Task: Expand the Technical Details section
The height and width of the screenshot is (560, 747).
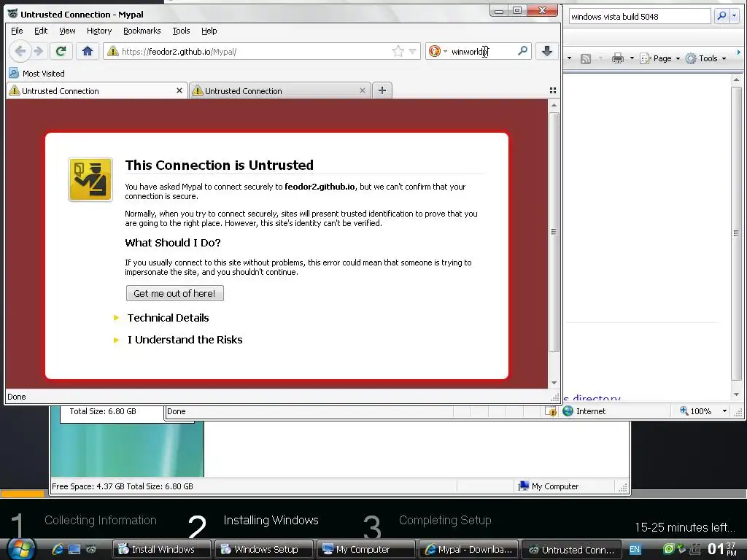Action: [x=168, y=318]
